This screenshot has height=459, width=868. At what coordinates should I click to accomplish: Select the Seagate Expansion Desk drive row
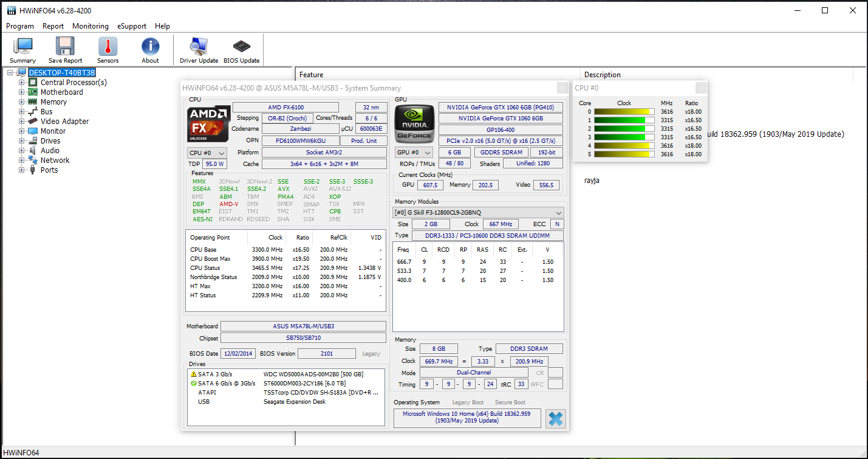tap(286, 402)
